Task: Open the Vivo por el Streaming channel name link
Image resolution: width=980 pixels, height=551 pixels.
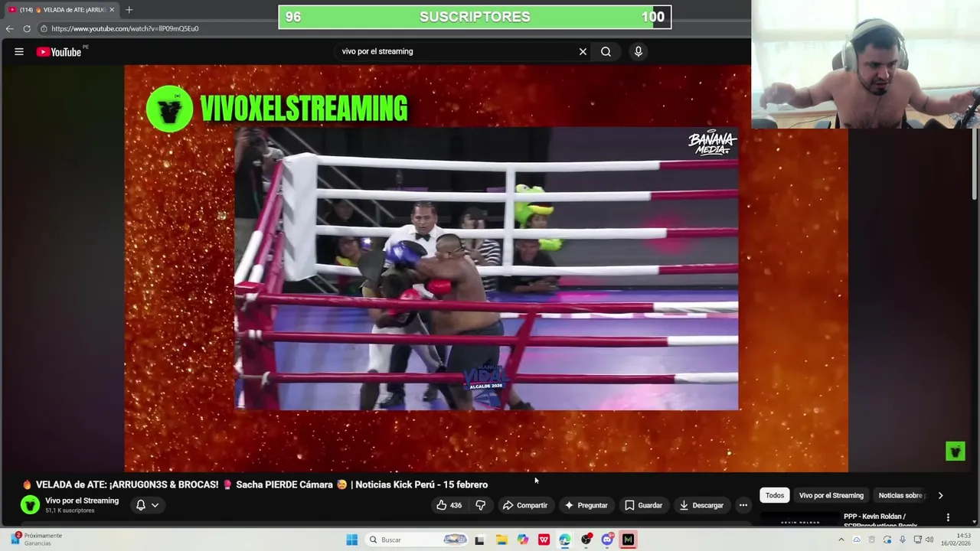Action: [x=82, y=500]
